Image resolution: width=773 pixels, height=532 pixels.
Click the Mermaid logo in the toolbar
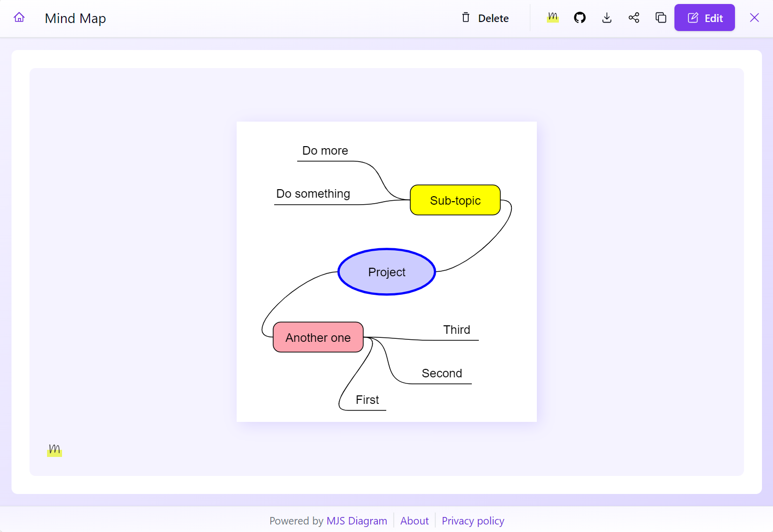coord(552,18)
